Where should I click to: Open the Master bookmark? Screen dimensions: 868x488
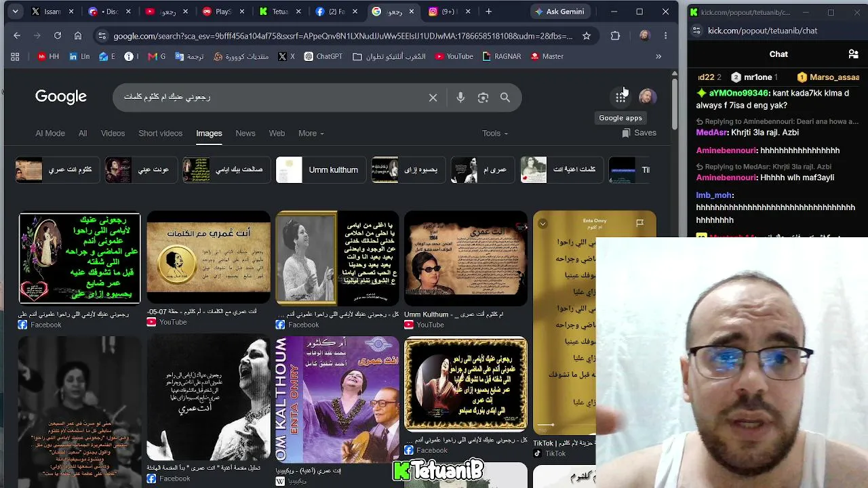pos(547,57)
